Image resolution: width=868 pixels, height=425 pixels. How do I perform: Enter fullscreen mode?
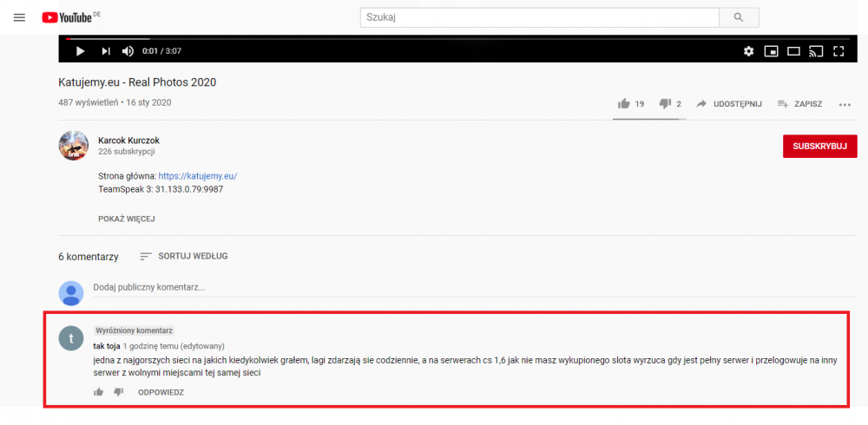point(838,51)
